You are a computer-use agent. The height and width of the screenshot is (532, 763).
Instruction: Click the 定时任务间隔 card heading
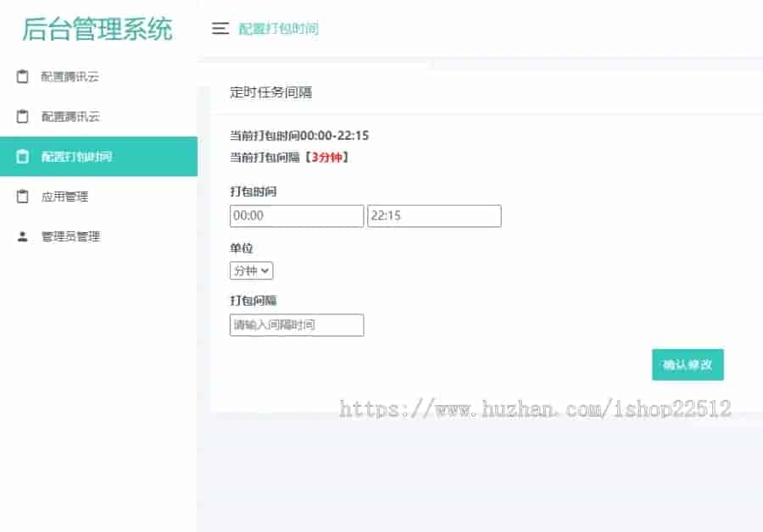[x=271, y=92]
